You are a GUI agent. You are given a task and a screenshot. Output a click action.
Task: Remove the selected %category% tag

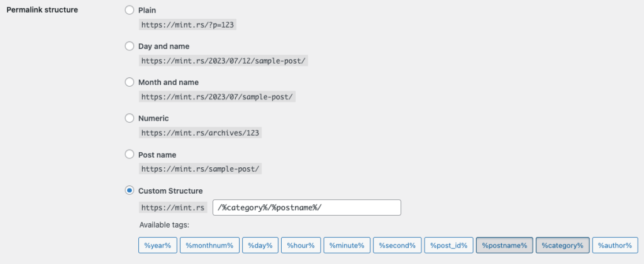pyautogui.click(x=562, y=245)
